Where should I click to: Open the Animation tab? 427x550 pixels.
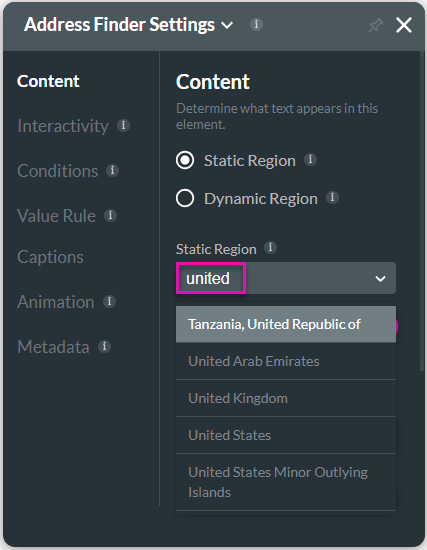click(55, 302)
